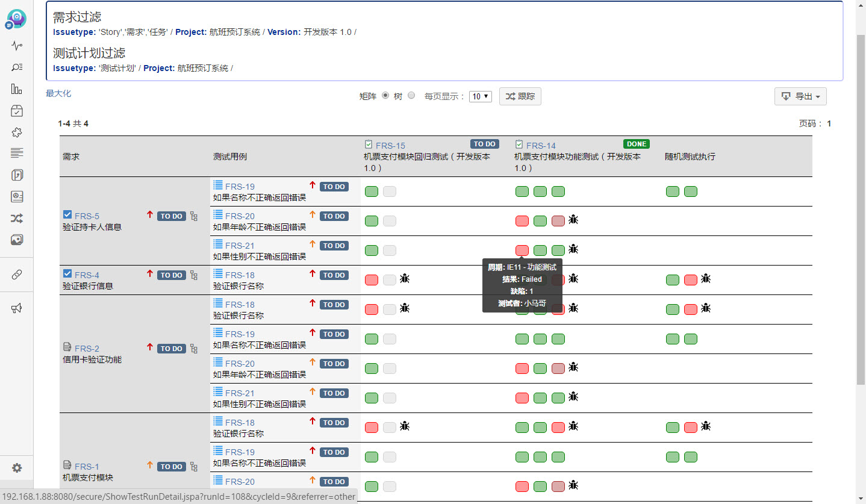The height and width of the screenshot is (504, 866).
Task: Open the picture sidebar icon
Action: (x=17, y=240)
